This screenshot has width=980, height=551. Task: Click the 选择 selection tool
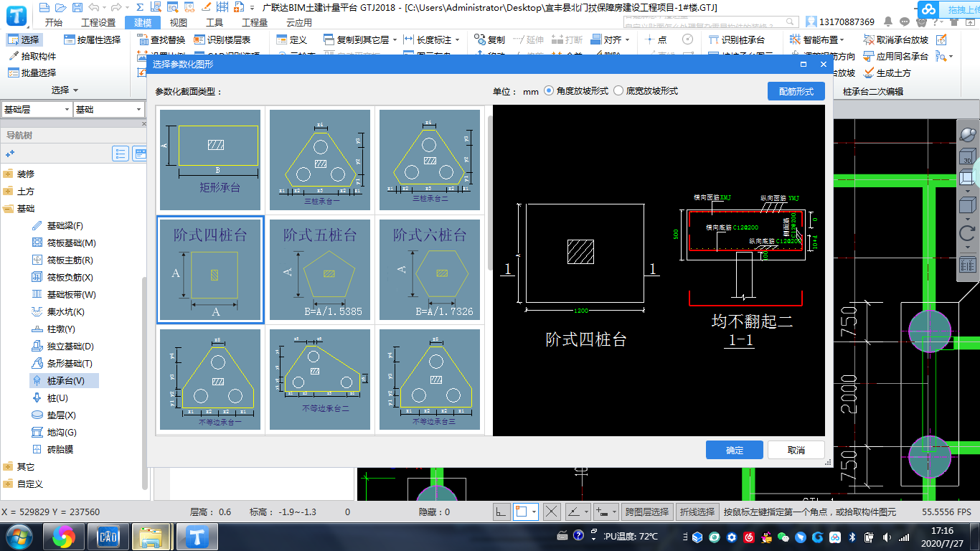click(23, 39)
